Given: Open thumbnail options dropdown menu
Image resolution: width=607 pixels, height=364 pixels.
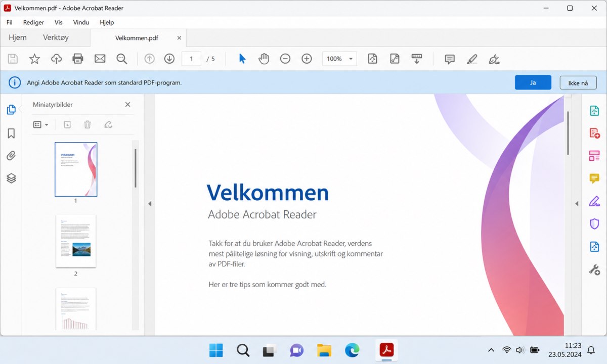Looking at the screenshot, I should 40,124.
